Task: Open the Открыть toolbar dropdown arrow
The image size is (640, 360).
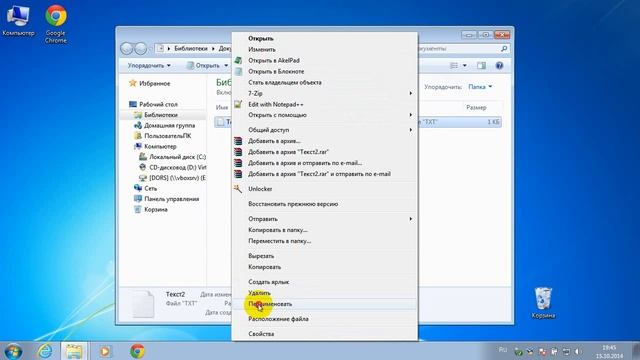Action: (226, 65)
